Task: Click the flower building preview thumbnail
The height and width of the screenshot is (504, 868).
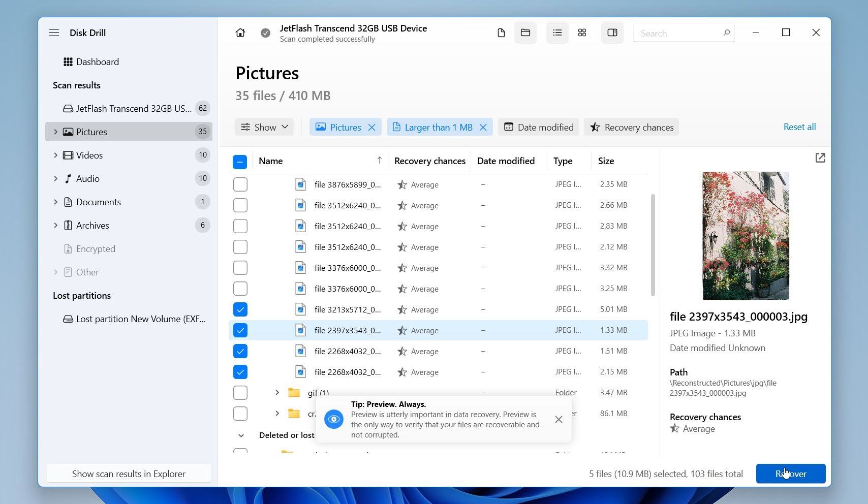Action: (x=746, y=236)
